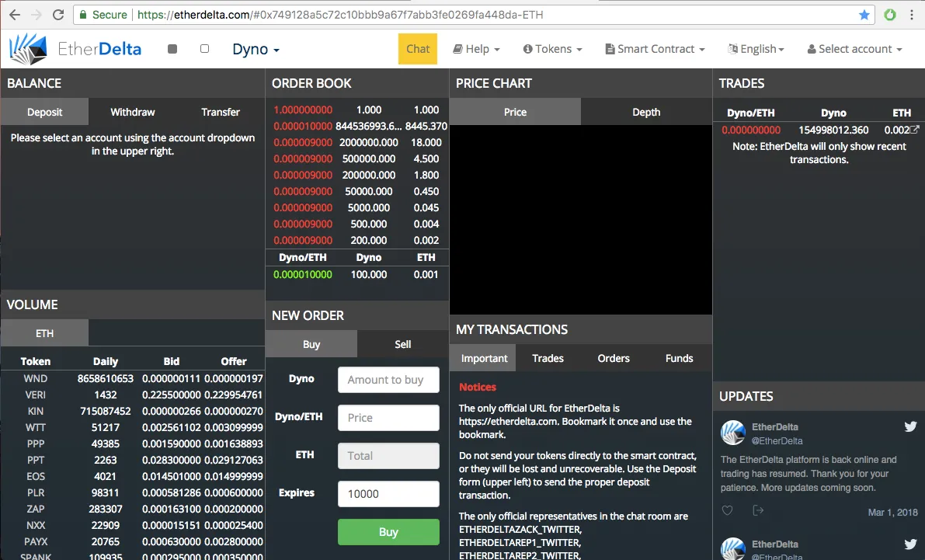Select the Price chart tab
The height and width of the screenshot is (560, 925).
tap(515, 112)
